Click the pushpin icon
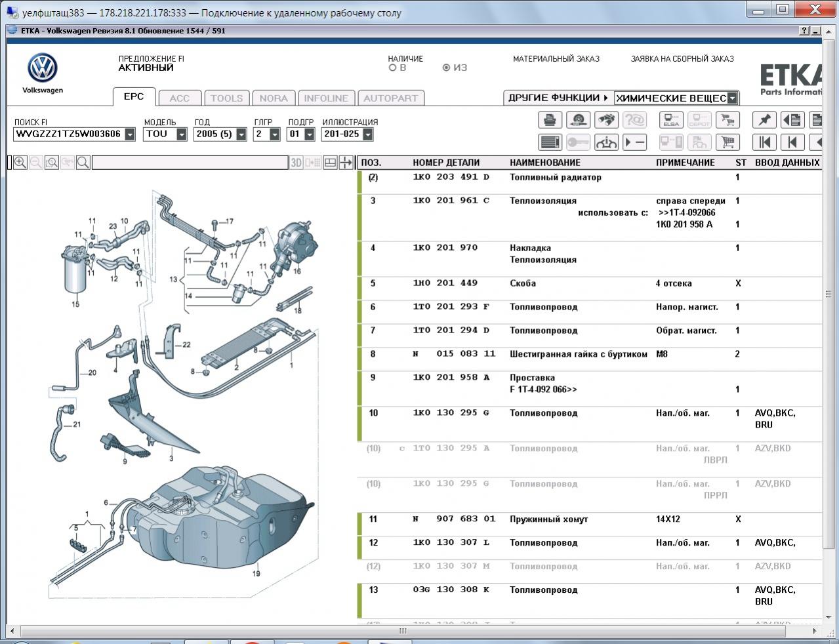This screenshot has width=839, height=644. click(764, 120)
